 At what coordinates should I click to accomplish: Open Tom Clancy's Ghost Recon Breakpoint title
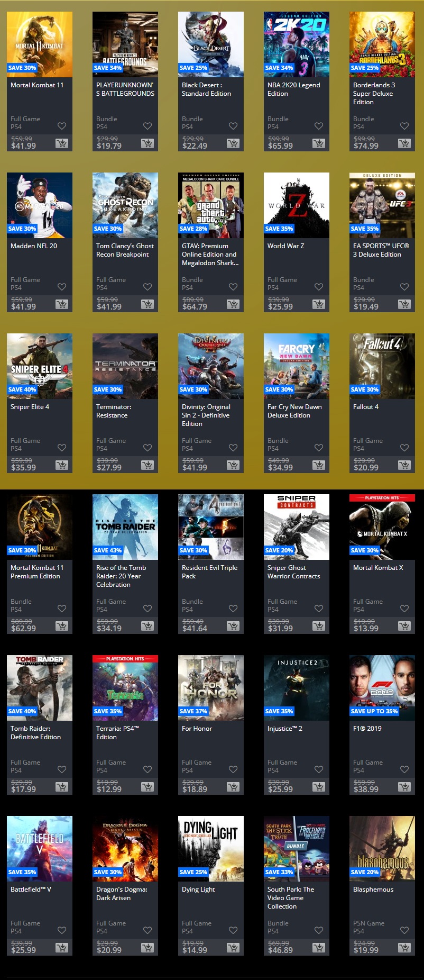pos(125,250)
